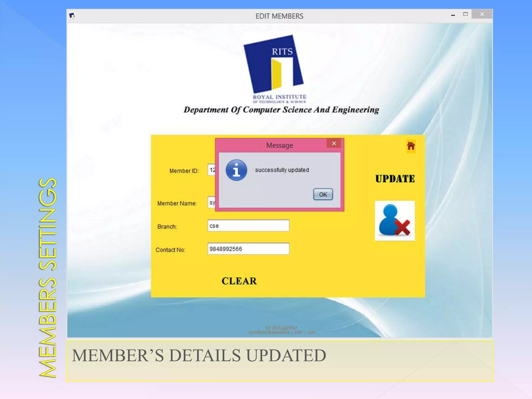The height and width of the screenshot is (399, 532).
Task: Maximize the EDIT MEMBERS window
Action: tap(465, 14)
